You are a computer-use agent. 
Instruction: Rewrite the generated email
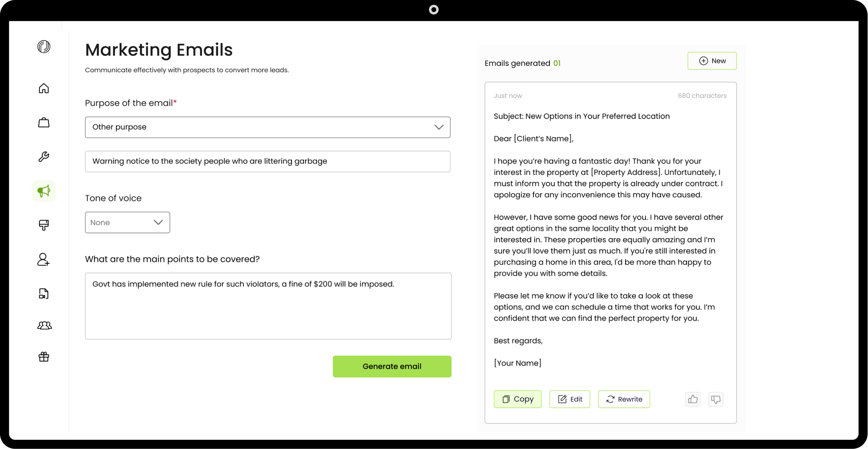[624, 399]
